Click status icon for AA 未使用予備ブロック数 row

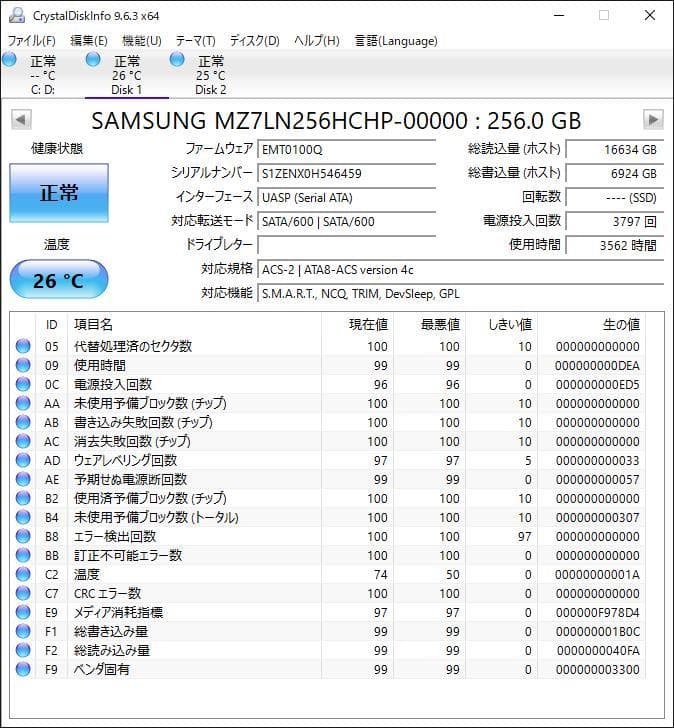pos(23,403)
